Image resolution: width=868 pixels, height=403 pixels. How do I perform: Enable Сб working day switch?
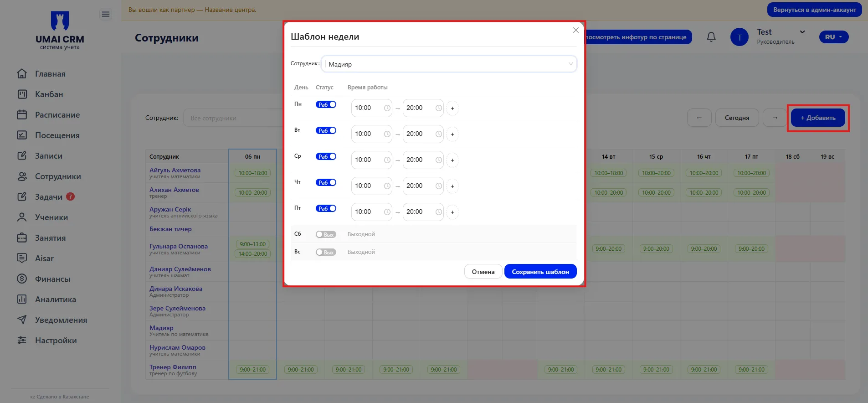pos(326,234)
